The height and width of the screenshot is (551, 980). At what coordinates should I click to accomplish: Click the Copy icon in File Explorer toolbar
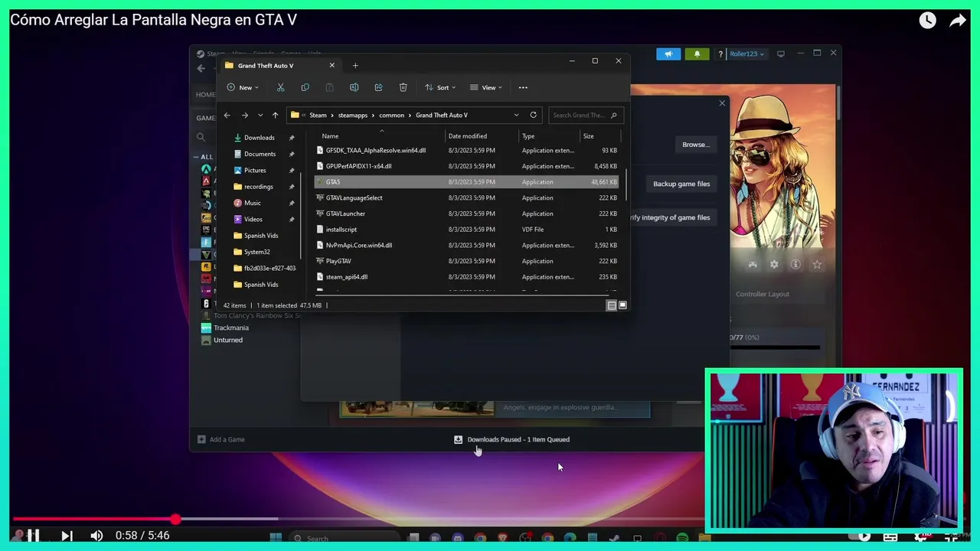[x=305, y=87]
